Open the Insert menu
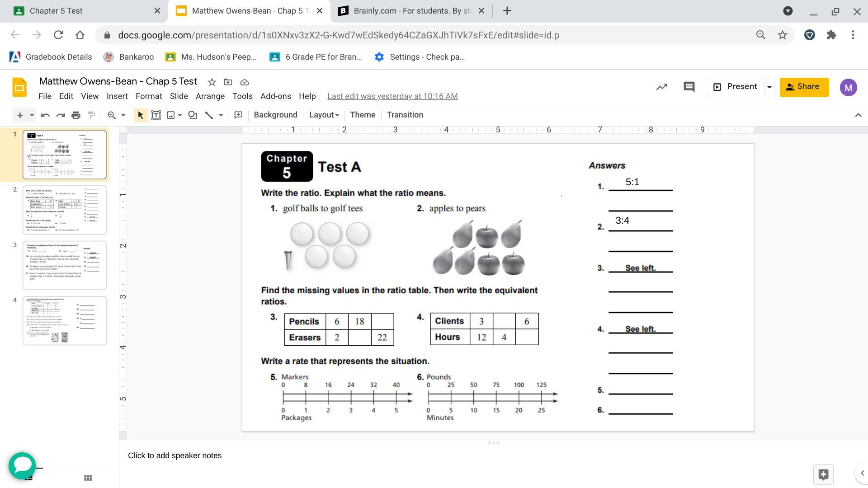The image size is (868, 488). [x=117, y=96]
